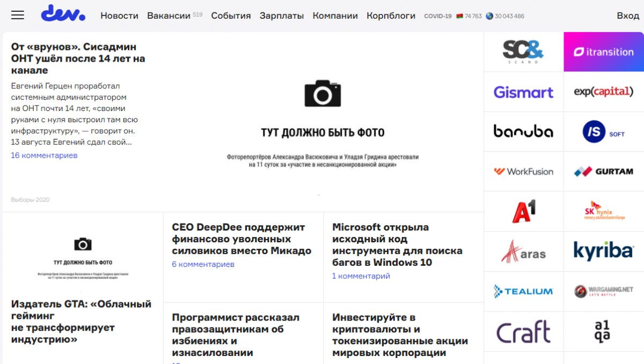The width and height of the screenshot is (644, 364).
Task: Open the hamburger menu
Action: [18, 16]
